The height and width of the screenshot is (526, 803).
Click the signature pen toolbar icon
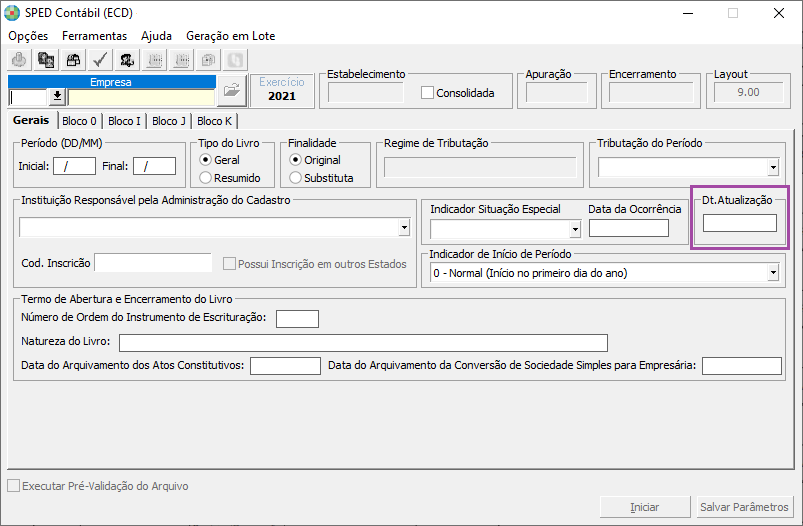coord(127,60)
